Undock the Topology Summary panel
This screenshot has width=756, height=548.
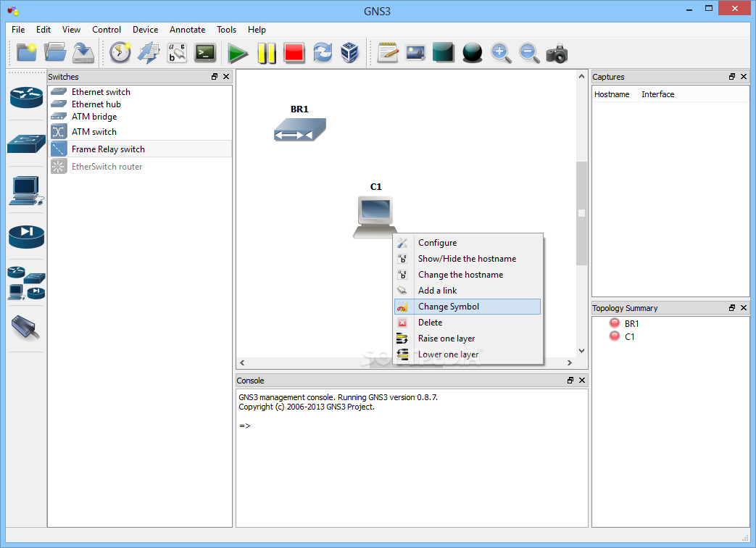tap(732, 308)
